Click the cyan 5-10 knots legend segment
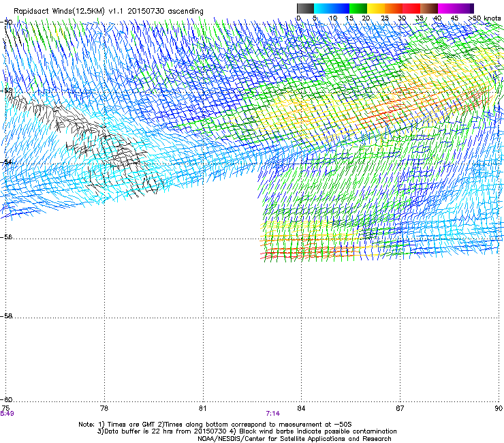The image size is (504, 443). (323, 8)
